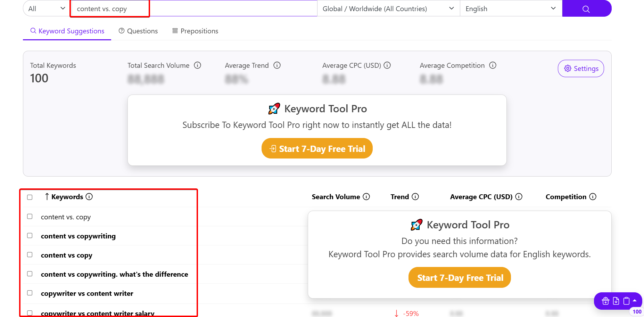Open Settings for keyword results
This screenshot has width=644, height=317.
pos(580,68)
